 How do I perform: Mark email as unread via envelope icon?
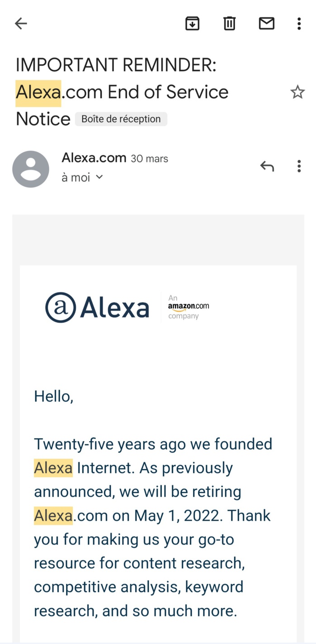click(x=266, y=23)
